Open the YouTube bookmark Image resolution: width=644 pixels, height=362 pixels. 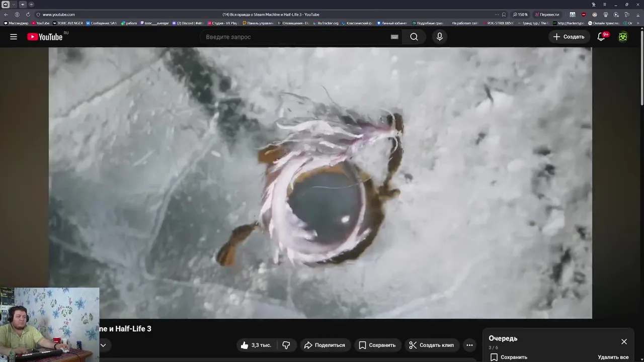(40, 23)
